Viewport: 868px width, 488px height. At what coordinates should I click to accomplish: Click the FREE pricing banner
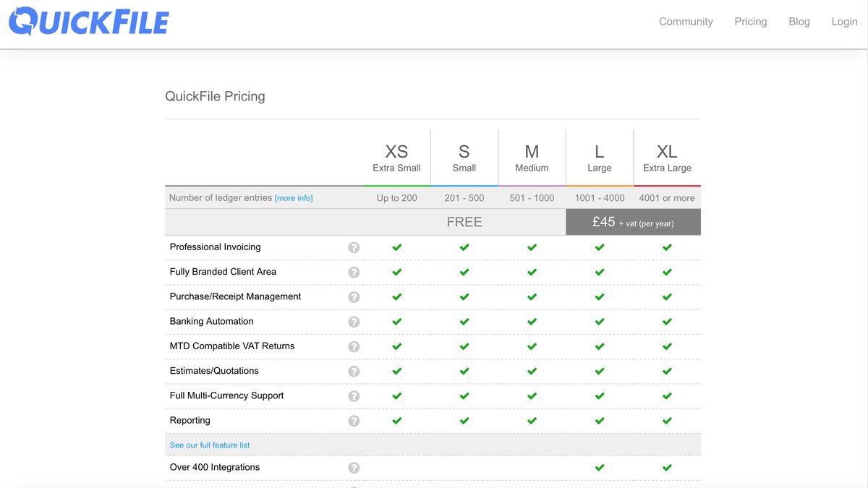coord(464,223)
